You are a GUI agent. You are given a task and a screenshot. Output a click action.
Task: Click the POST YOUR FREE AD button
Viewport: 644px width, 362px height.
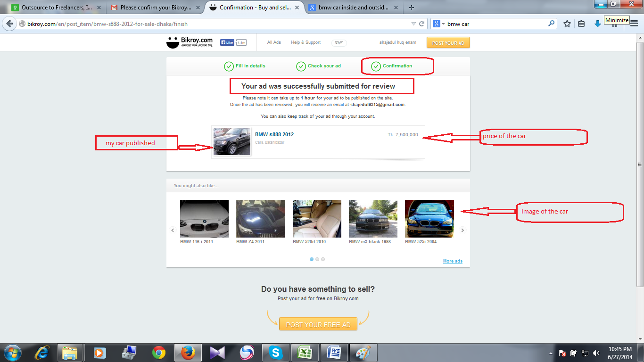click(318, 324)
